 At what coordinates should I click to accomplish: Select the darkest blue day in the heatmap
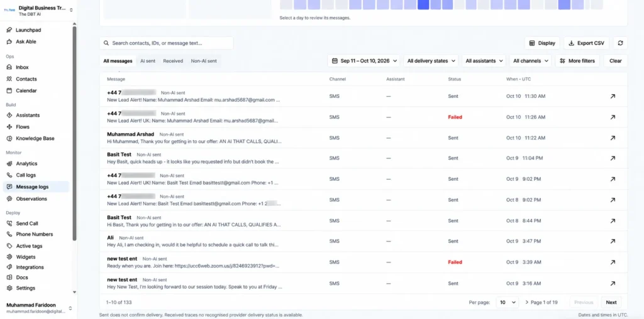[423, 4]
